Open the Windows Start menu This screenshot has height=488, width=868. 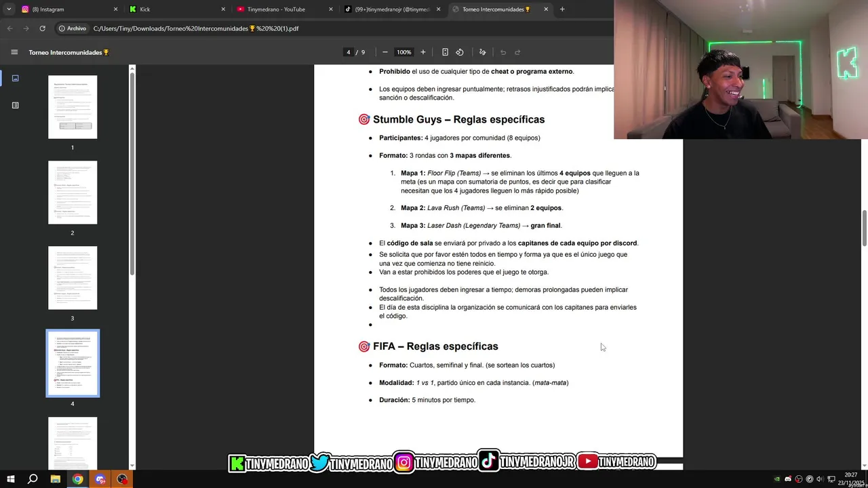click(x=11, y=479)
